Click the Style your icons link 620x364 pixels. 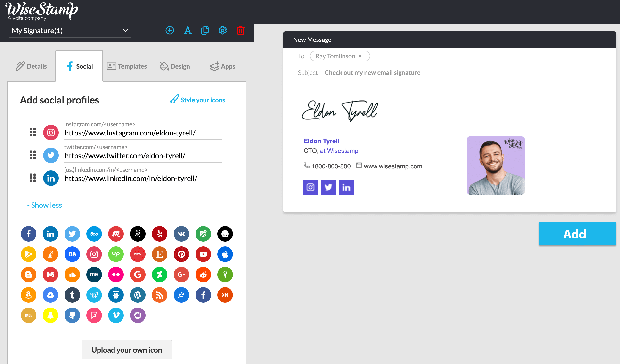click(x=197, y=100)
